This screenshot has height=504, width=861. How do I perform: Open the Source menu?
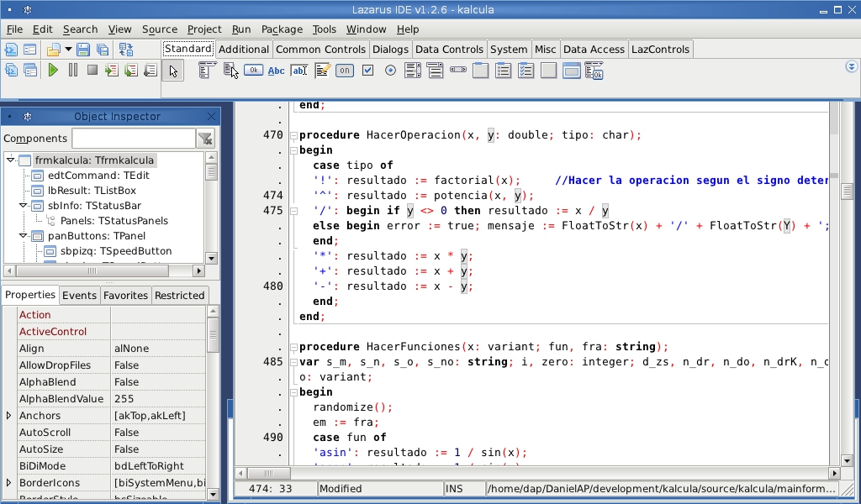tap(160, 29)
